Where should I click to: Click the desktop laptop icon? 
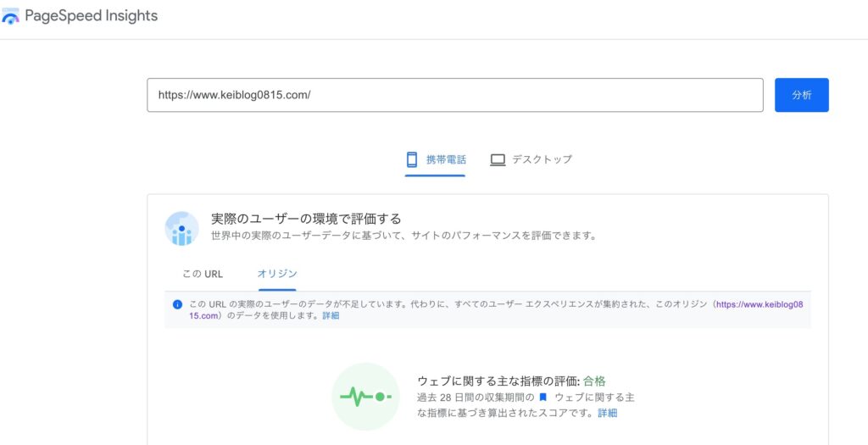coord(498,160)
